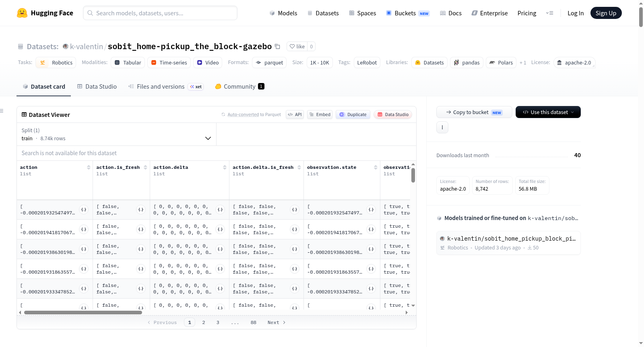Open the Enterprise page
The image size is (644, 347).
coord(489,13)
